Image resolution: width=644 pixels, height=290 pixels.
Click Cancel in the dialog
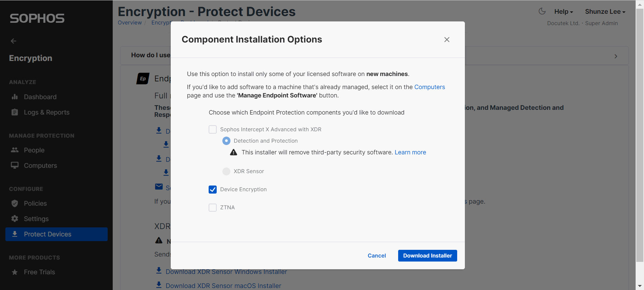(377, 256)
